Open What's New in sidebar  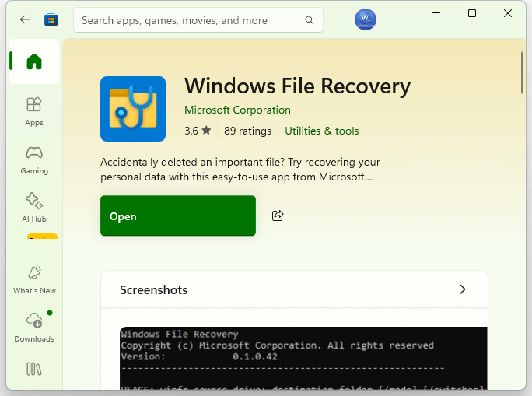point(34,280)
